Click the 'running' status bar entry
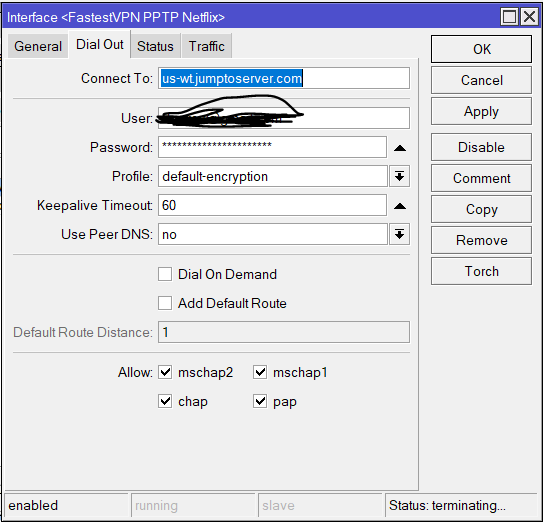 coord(193,505)
